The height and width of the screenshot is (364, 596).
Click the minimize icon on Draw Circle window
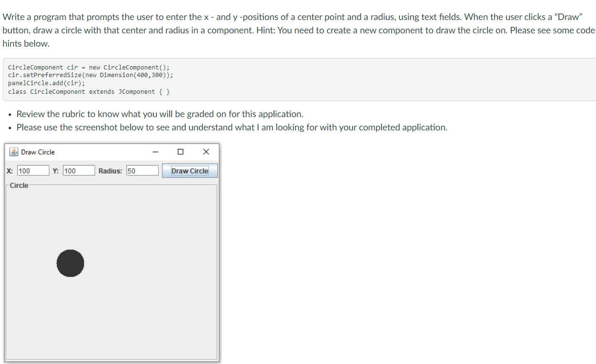[x=155, y=151]
